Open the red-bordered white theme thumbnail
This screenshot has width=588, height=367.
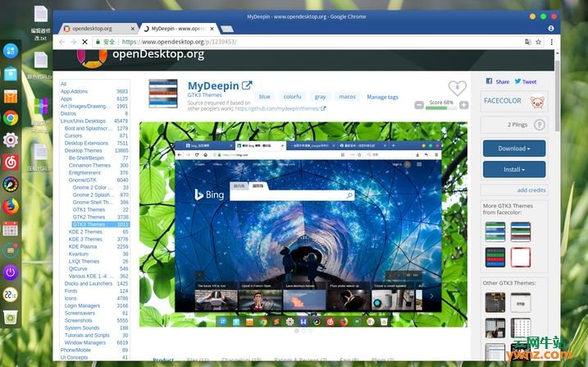click(x=521, y=257)
